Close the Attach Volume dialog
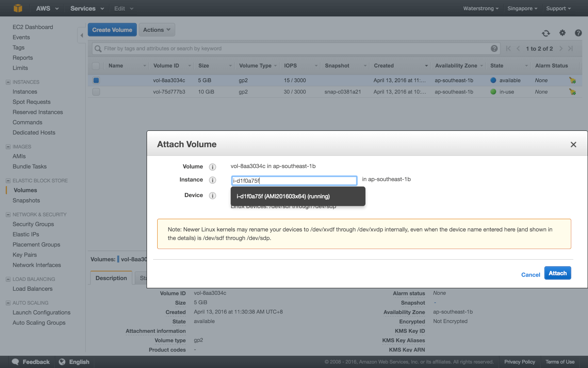 tap(573, 144)
